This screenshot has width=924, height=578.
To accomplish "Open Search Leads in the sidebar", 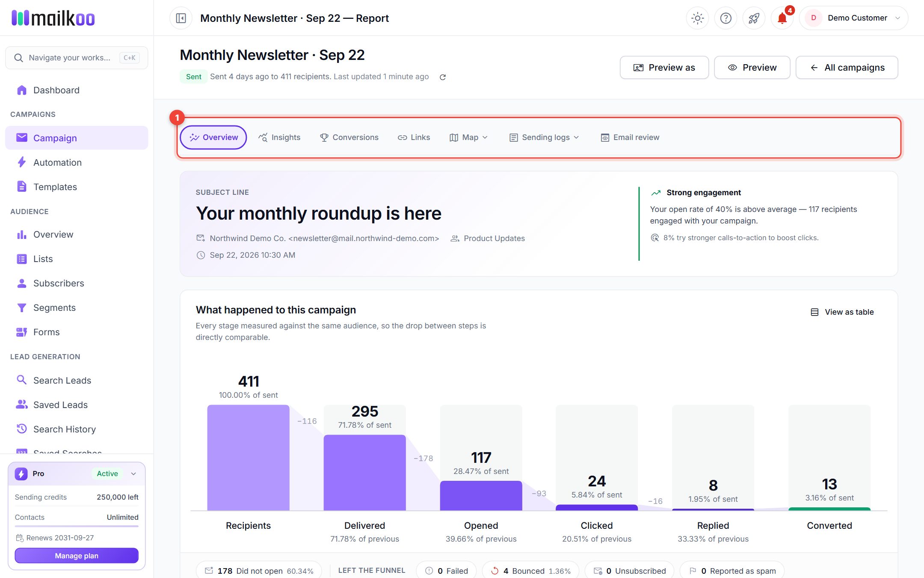I will [77, 381].
